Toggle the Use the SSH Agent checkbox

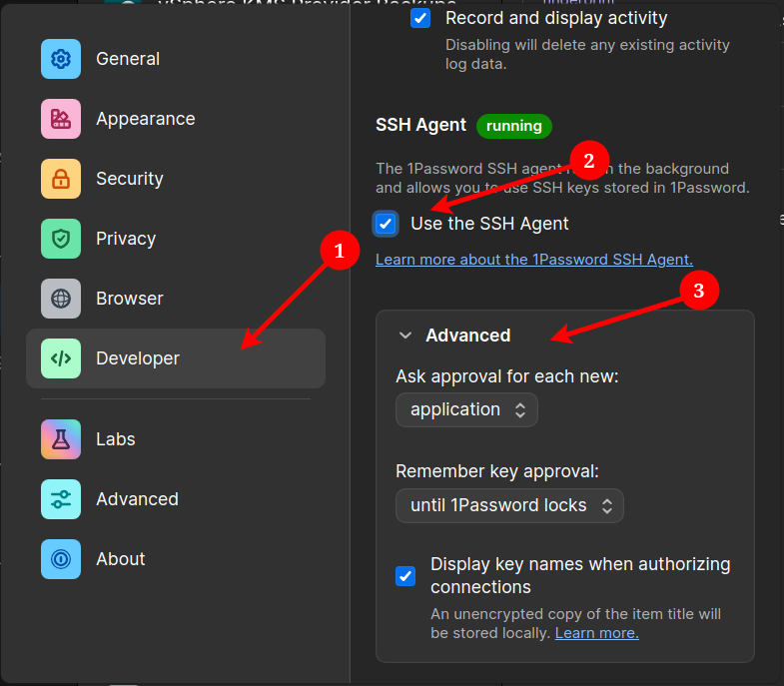386,224
